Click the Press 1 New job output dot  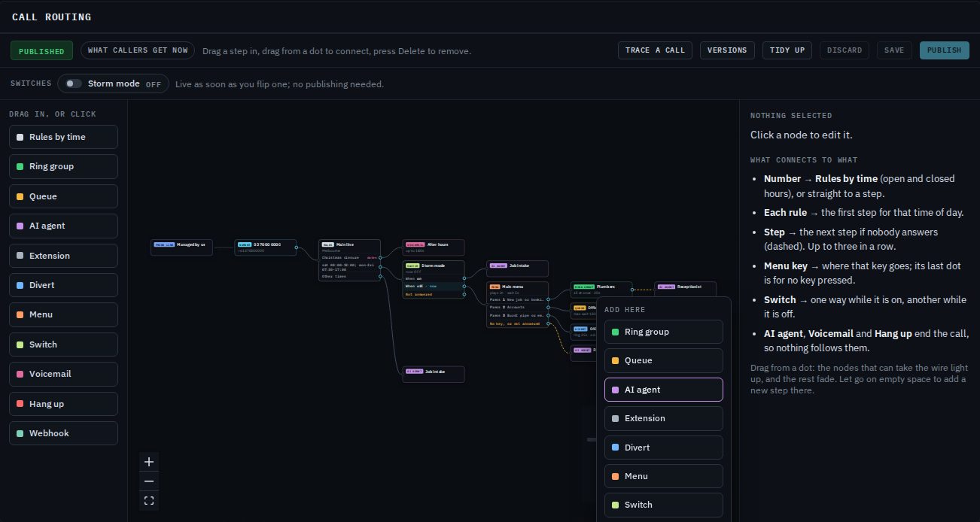(548, 299)
